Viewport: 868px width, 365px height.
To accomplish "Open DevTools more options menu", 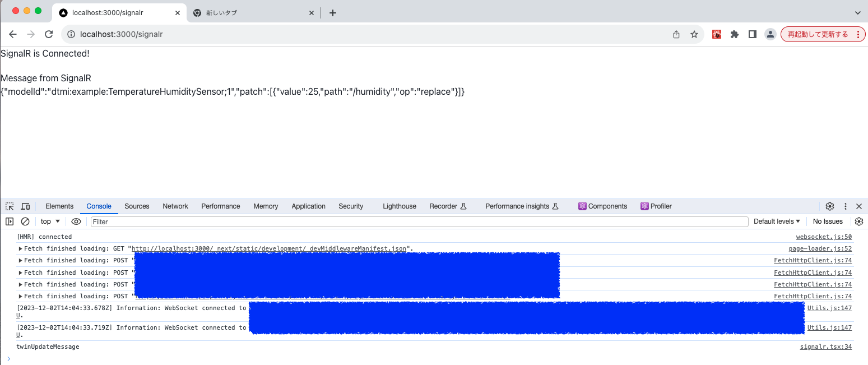I will click(846, 206).
